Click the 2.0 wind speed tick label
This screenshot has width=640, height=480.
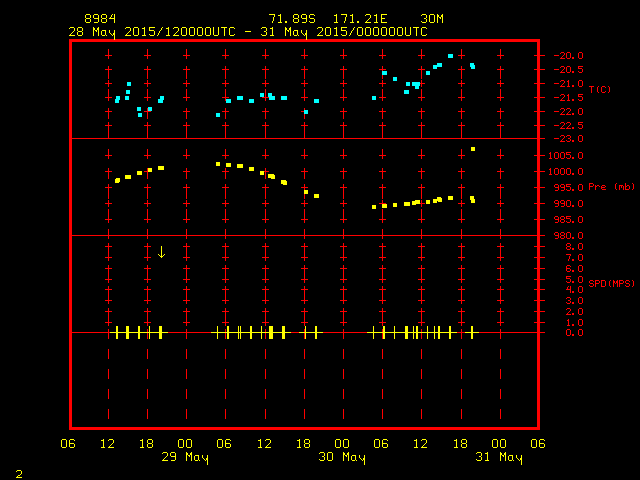(574, 311)
